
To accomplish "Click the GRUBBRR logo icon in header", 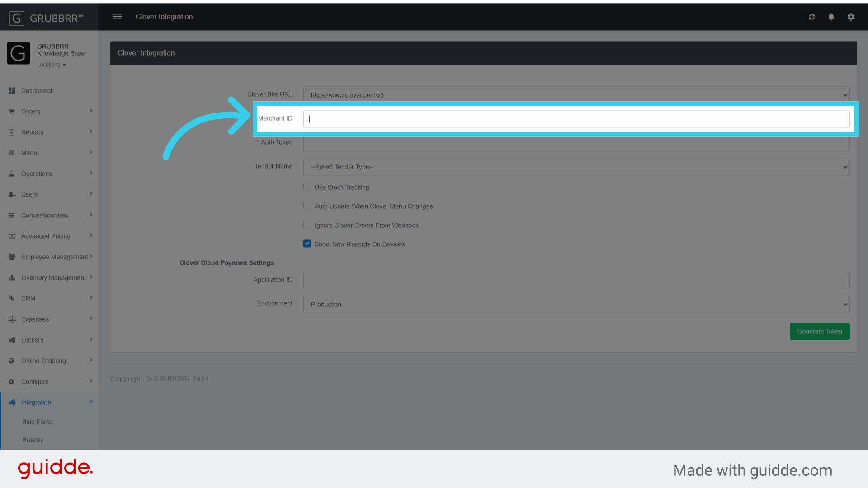I will tap(17, 18).
